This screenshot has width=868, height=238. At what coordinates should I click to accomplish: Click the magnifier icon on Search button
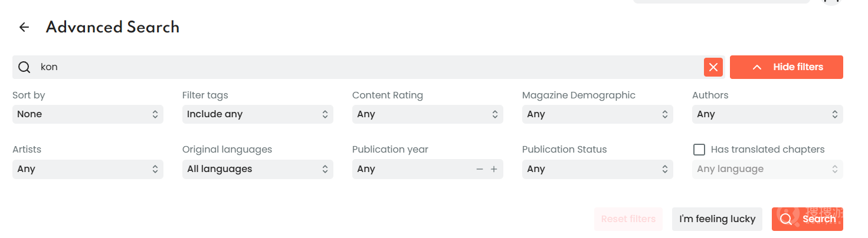click(x=787, y=219)
